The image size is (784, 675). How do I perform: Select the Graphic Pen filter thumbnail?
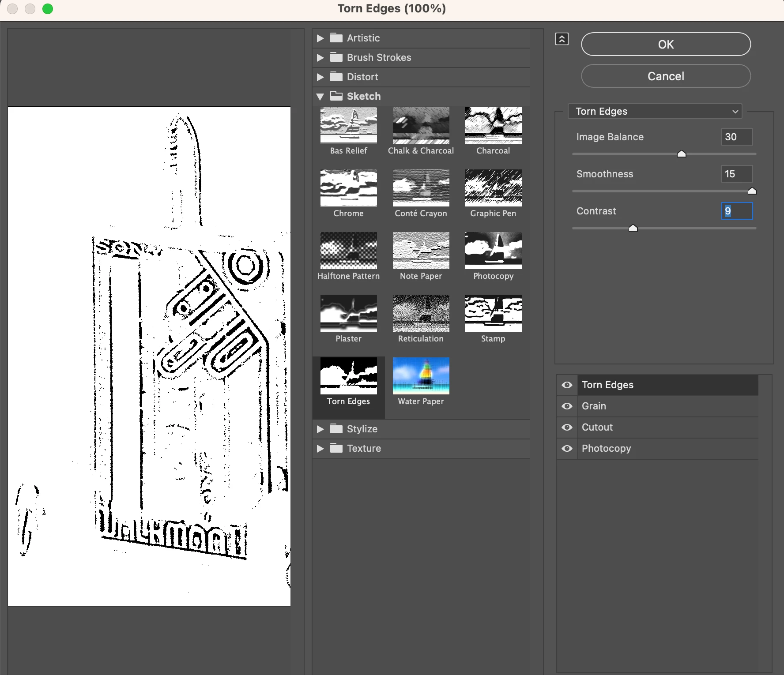point(494,188)
